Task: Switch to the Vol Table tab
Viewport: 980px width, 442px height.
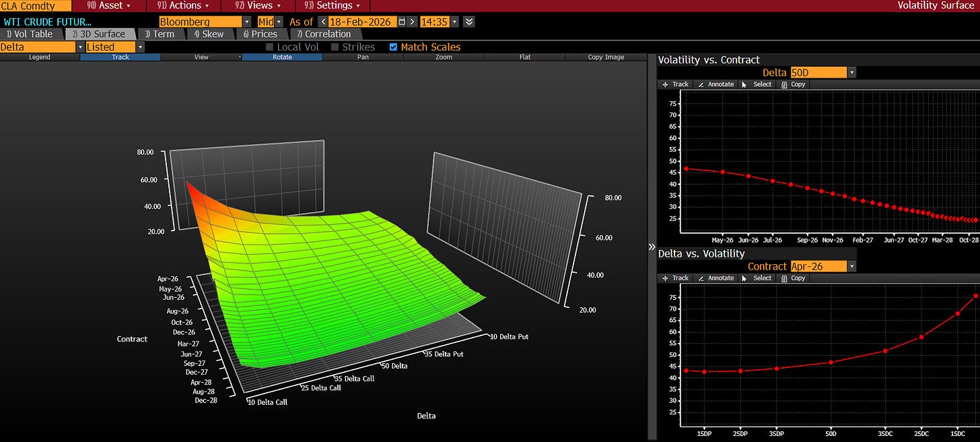Action: 30,34
